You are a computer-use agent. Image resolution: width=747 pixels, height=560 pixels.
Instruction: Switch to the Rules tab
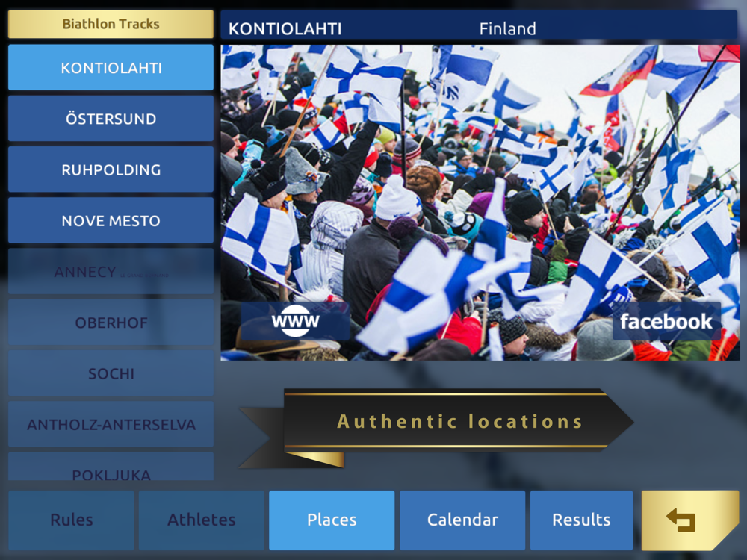[x=72, y=520]
